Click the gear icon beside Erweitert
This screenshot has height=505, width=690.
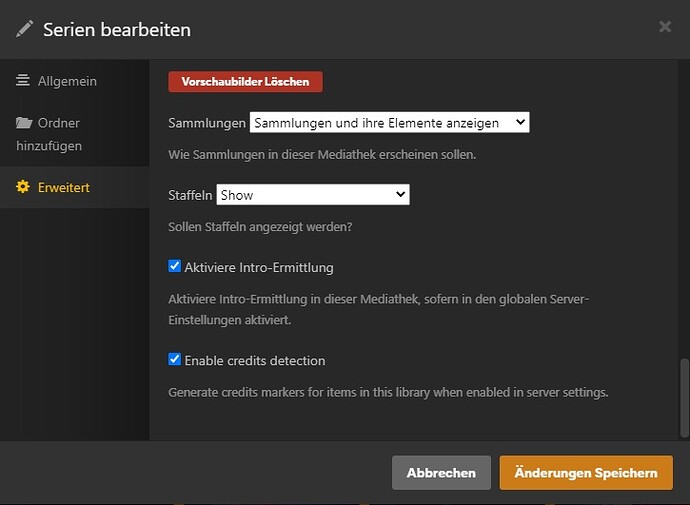pyautogui.click(x=23, y=187)
